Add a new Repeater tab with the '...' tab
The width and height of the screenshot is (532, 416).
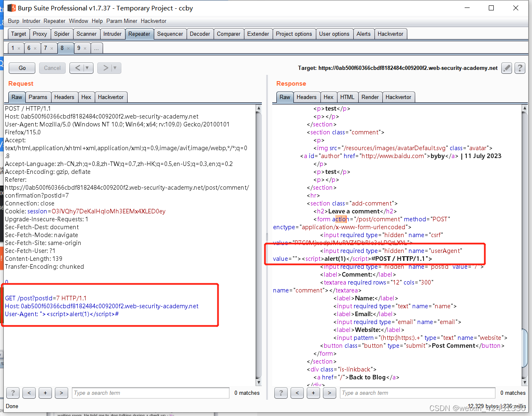[96, 48]
